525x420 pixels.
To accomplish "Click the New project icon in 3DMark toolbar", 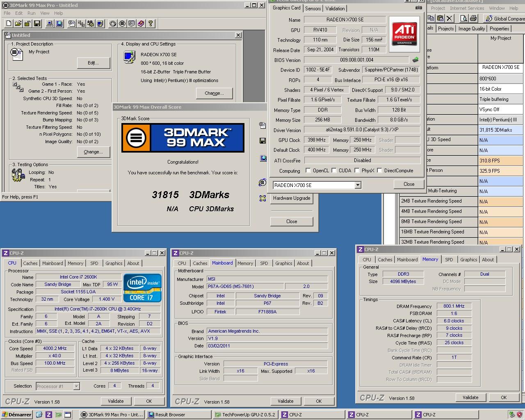I will coord(9,23).
